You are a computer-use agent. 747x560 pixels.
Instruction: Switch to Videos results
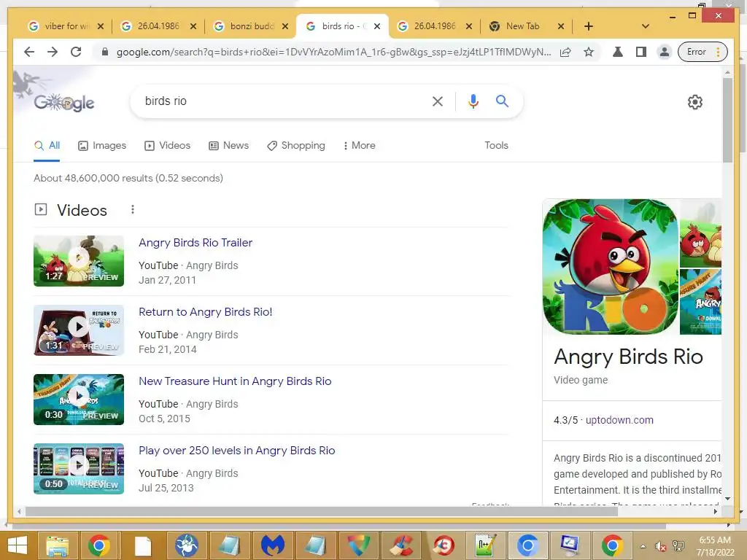[167, 146]
